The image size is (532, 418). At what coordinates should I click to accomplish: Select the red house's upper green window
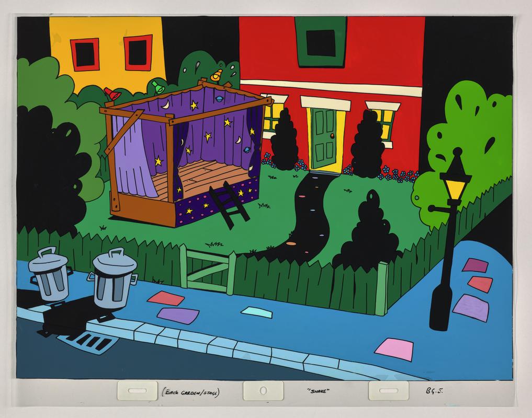[320, 42]
